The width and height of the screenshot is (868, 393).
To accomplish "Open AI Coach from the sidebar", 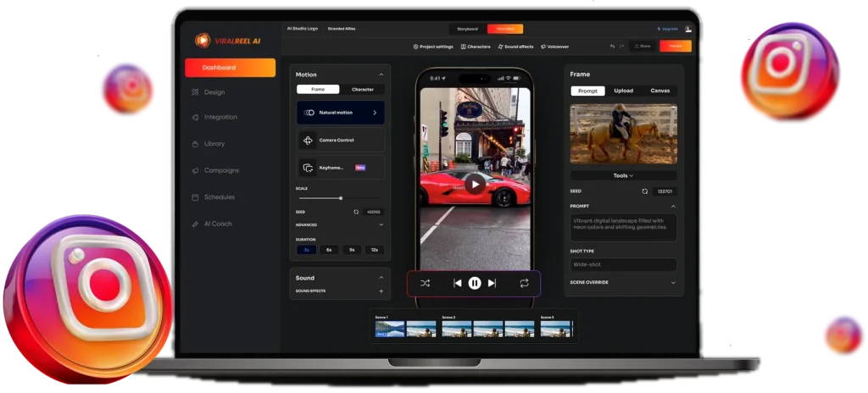I will pos(218,224).
